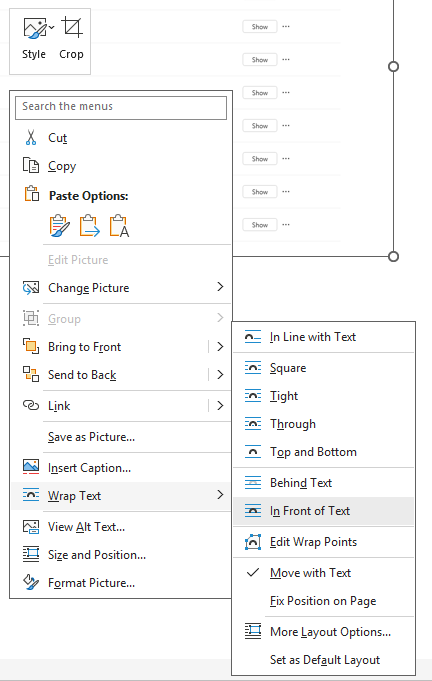Select Save as Picture menu entry
This screenshot has width=432, height=681.
pyautogui.click(x=92, y=436)
